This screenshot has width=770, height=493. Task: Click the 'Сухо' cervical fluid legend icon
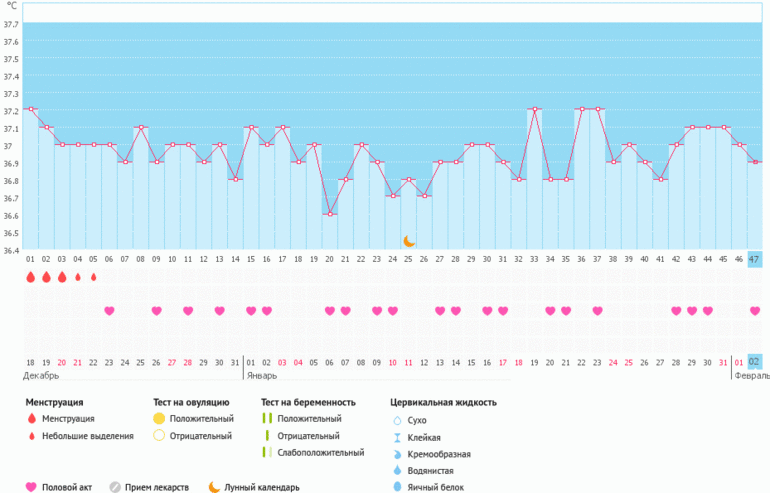tap(397, 421)
